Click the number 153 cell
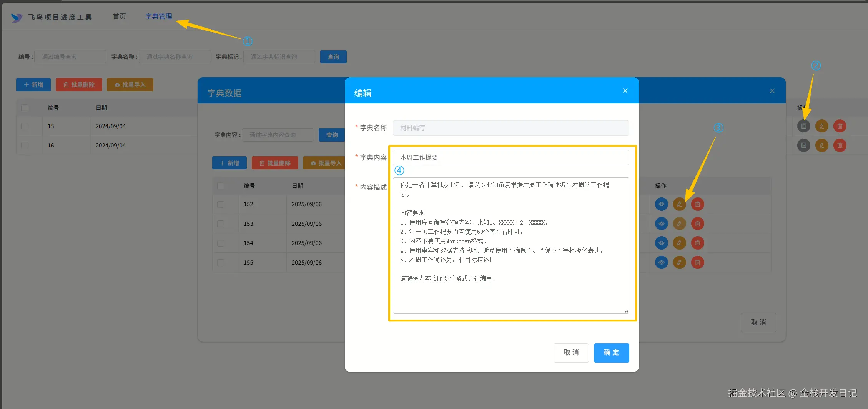 (248, 224)
